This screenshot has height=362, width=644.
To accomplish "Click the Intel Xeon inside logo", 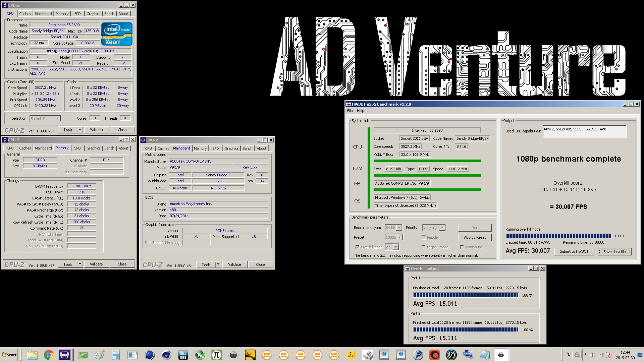I will click(117, 34).
